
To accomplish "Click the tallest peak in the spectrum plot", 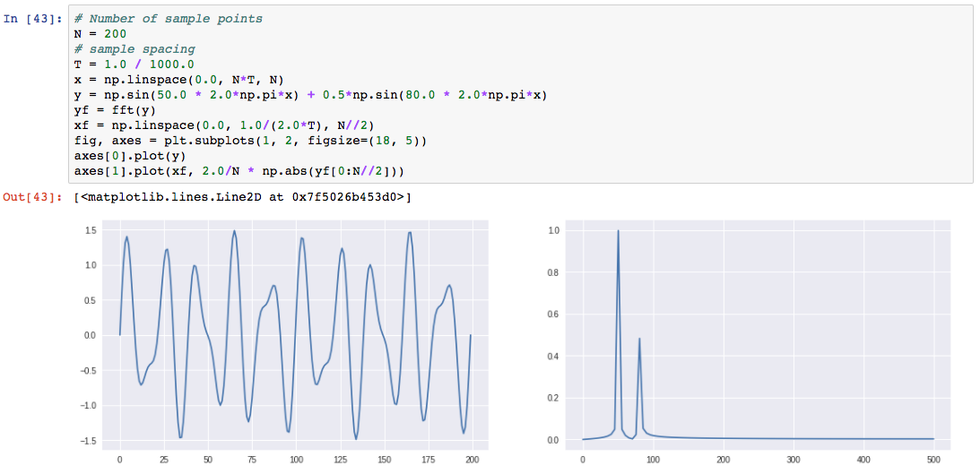I will point(618,233).
